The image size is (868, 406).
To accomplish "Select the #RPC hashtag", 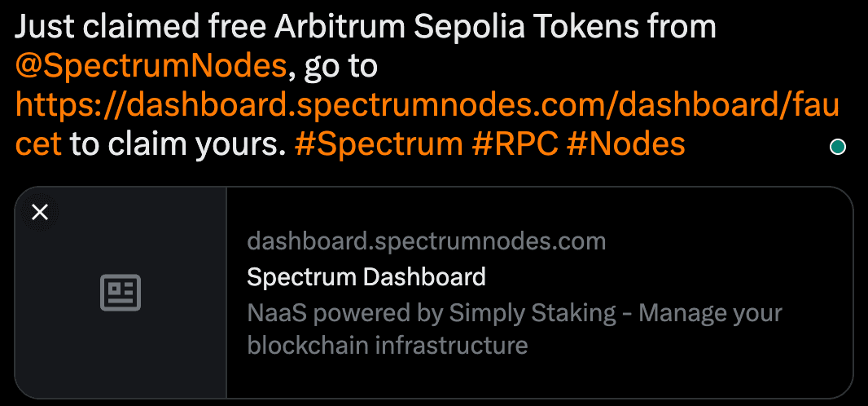I will tap(515, 144).
